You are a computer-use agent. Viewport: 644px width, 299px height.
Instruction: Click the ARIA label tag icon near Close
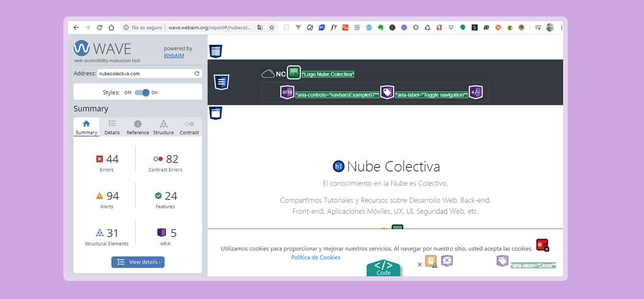point(502,261)
